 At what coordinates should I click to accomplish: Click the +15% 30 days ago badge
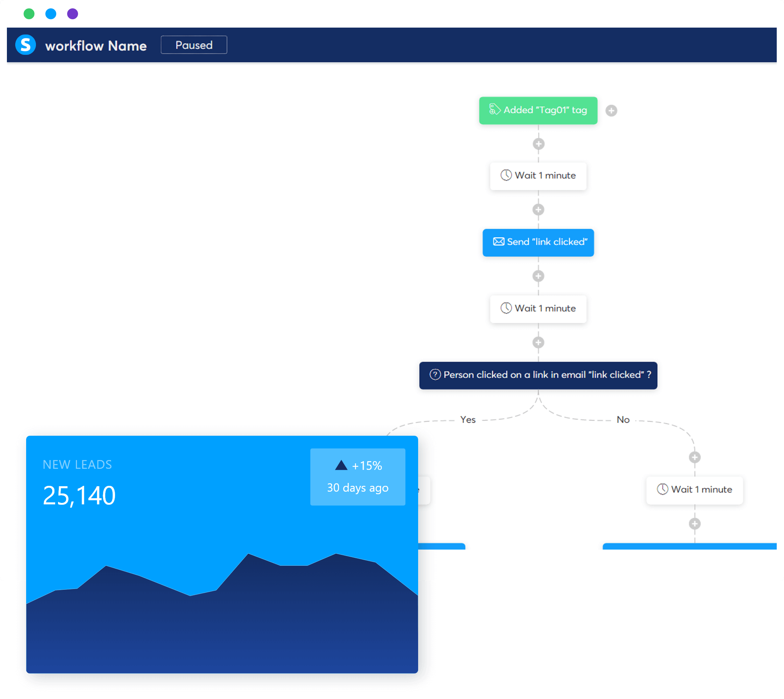pyautogui.click(x=357, y=477)
